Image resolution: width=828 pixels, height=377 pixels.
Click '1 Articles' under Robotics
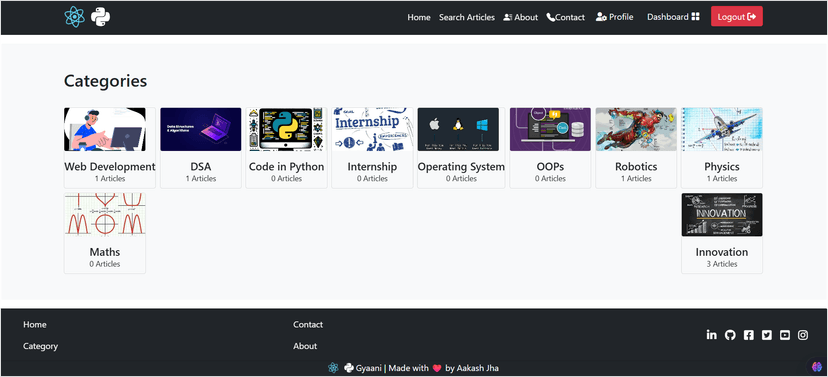pos(636,178)
